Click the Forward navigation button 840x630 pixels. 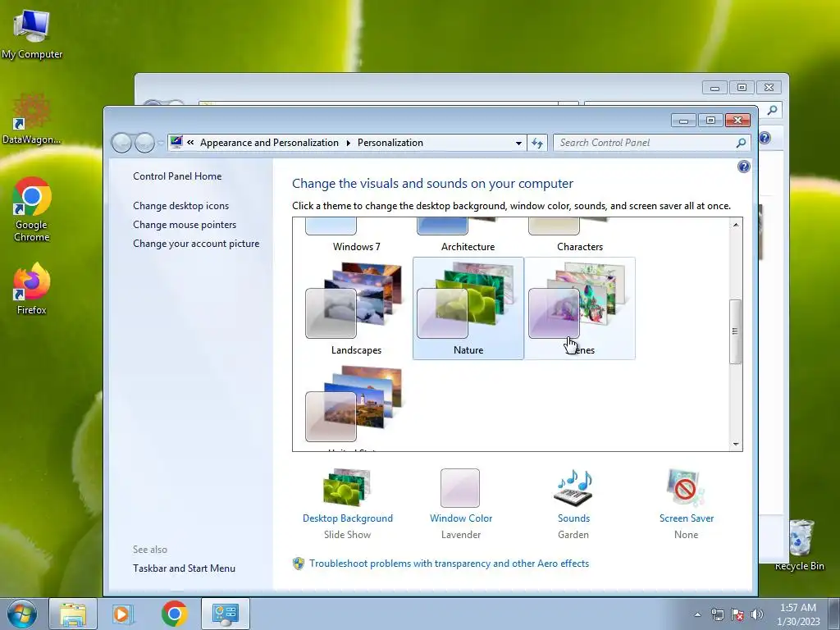(144, 143)
